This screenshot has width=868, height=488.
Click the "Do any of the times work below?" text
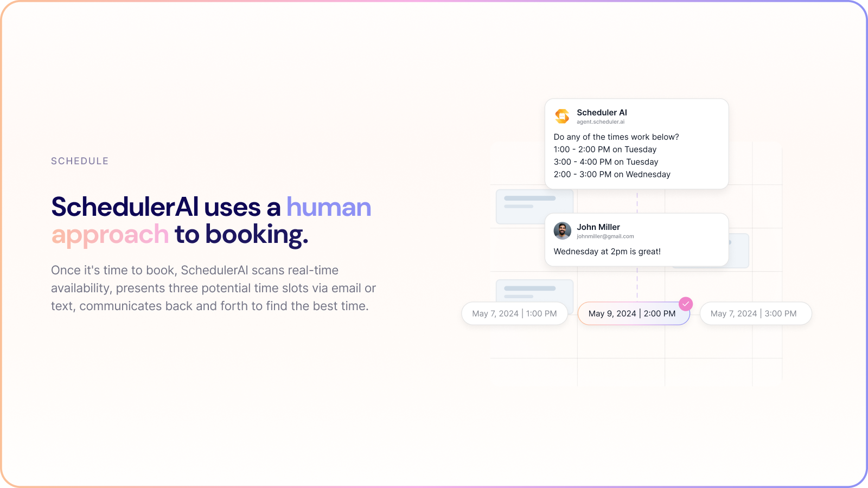(616, 137)
